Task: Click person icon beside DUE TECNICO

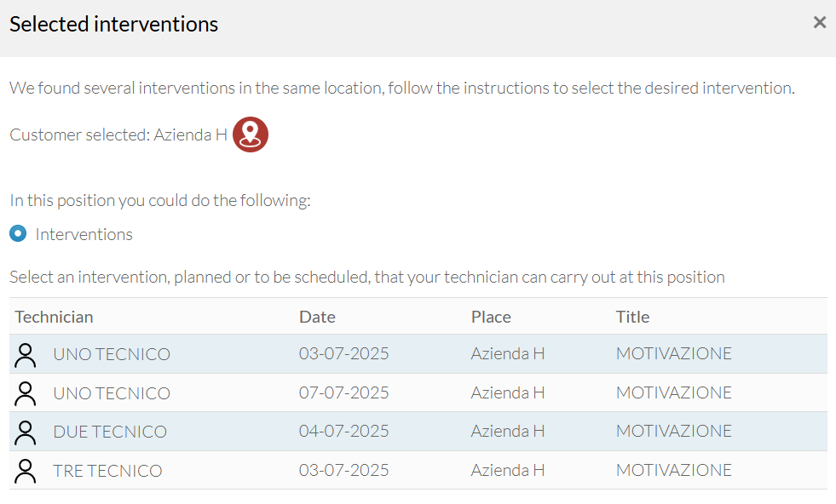Action: click(x=25, y=432)
